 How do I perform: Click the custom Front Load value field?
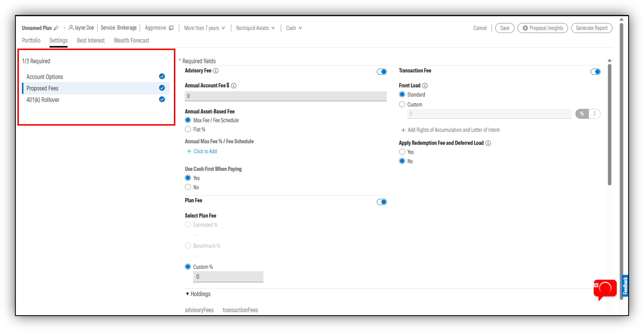[x=489, y=114]
